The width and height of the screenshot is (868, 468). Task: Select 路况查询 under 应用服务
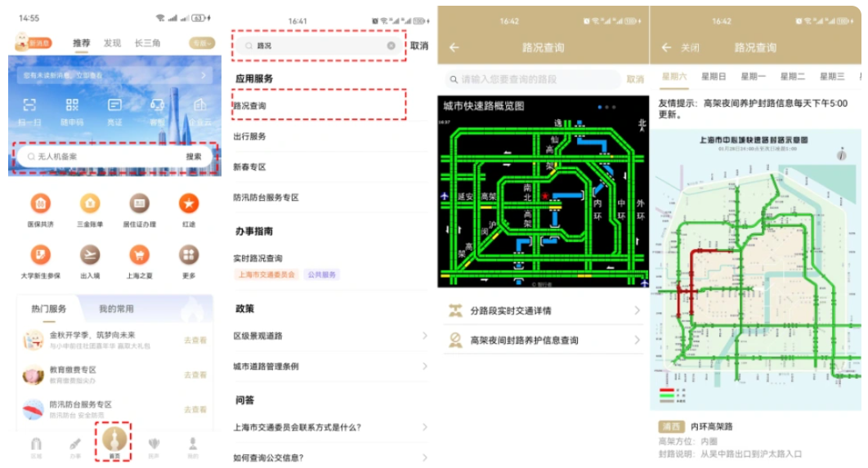click(x=319, y=105)
